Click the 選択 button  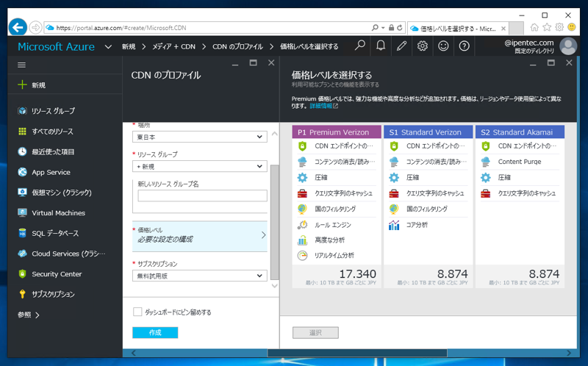coord(315,333)
